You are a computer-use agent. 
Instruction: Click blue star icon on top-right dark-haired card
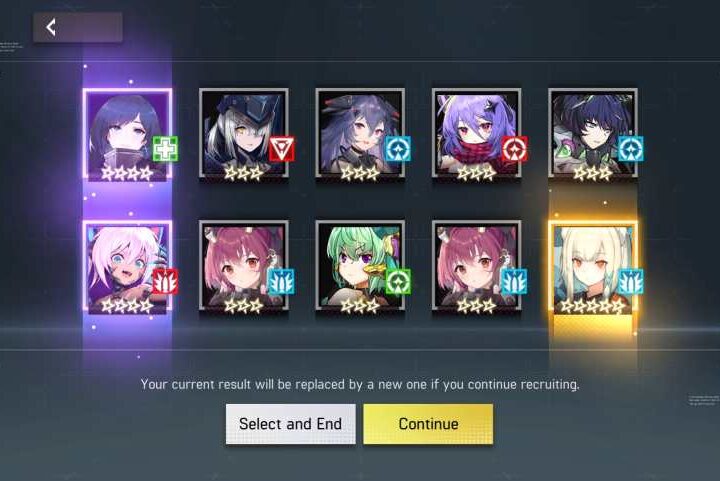(630, 149)
